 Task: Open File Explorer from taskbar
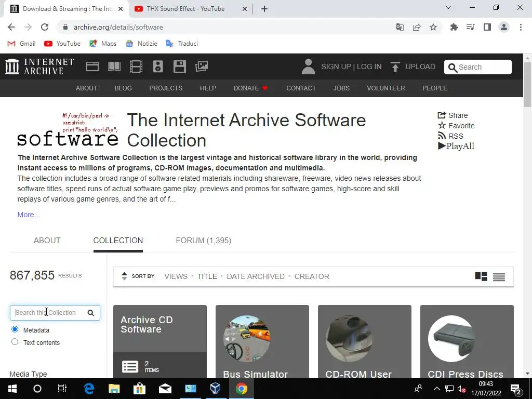point(114,389)
